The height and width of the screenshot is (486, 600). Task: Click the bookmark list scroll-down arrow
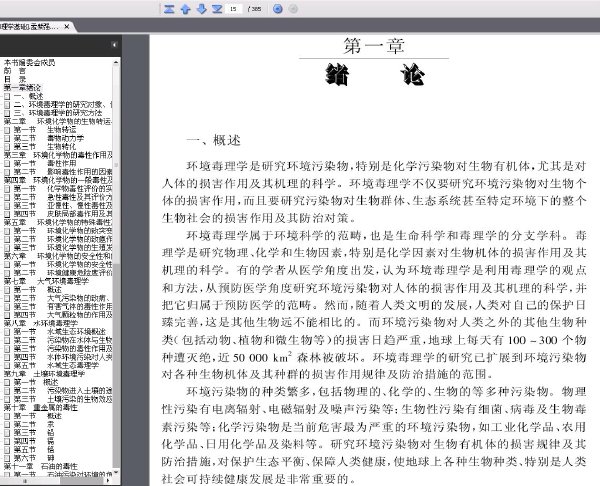[x=116, y=473]
